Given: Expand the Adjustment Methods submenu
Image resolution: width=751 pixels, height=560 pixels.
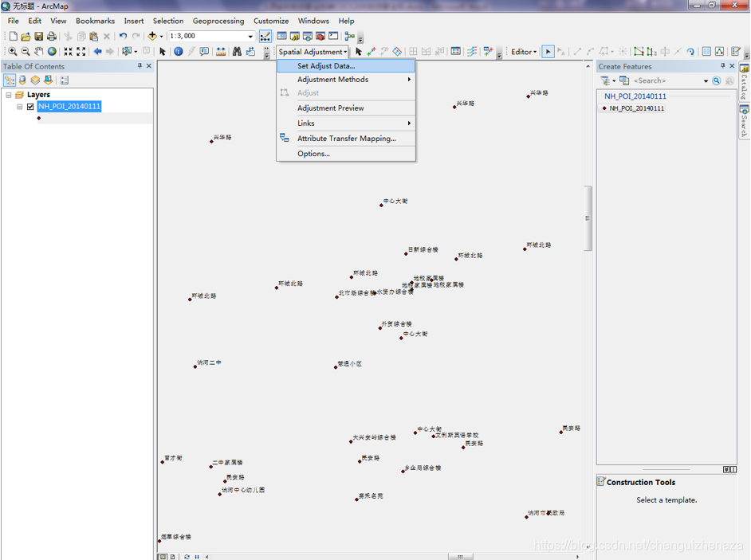Looking at the screenshot, I should point(346,80).
